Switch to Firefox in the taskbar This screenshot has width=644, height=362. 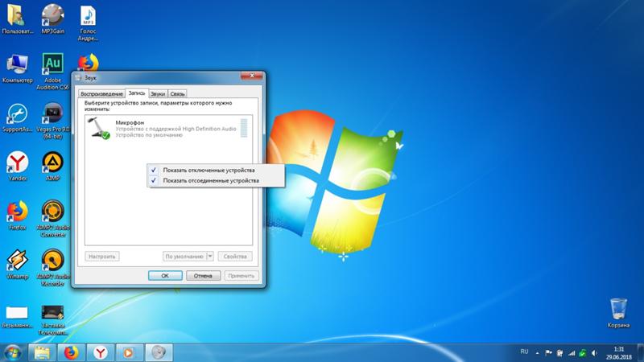[x=71, y=352]
